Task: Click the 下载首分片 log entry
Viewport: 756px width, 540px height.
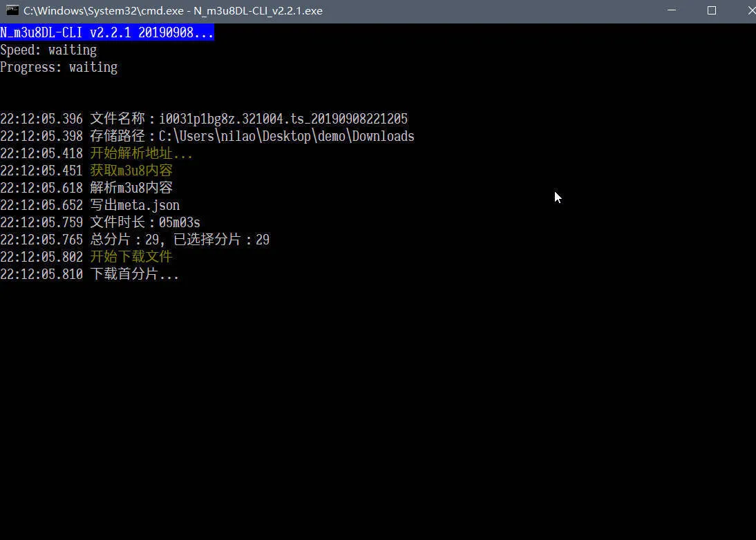Action: (135, 273)
